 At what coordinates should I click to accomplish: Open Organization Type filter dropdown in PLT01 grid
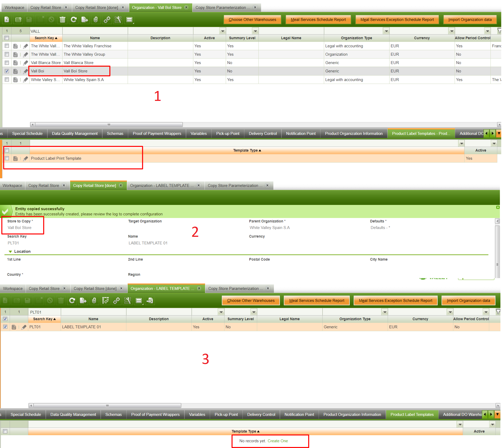[x=385, y=312]
